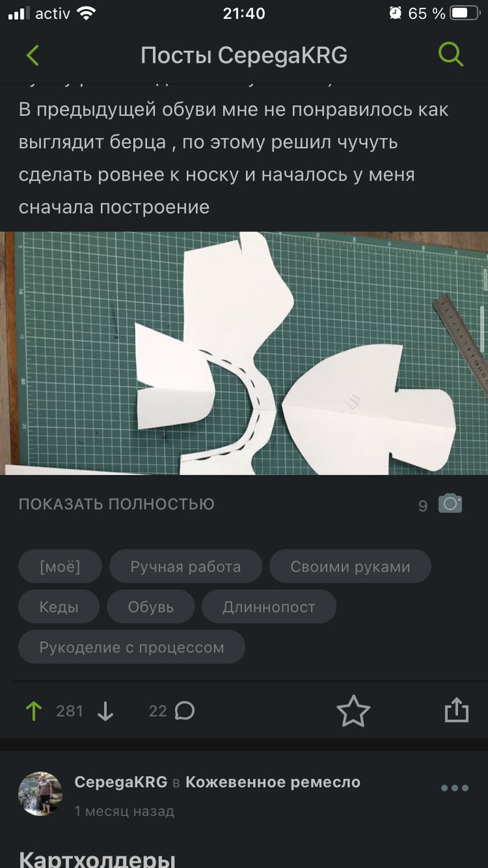This screenshot has height=868, width=488.
Task: Select the Обувь tag
Action: [151, 607]
